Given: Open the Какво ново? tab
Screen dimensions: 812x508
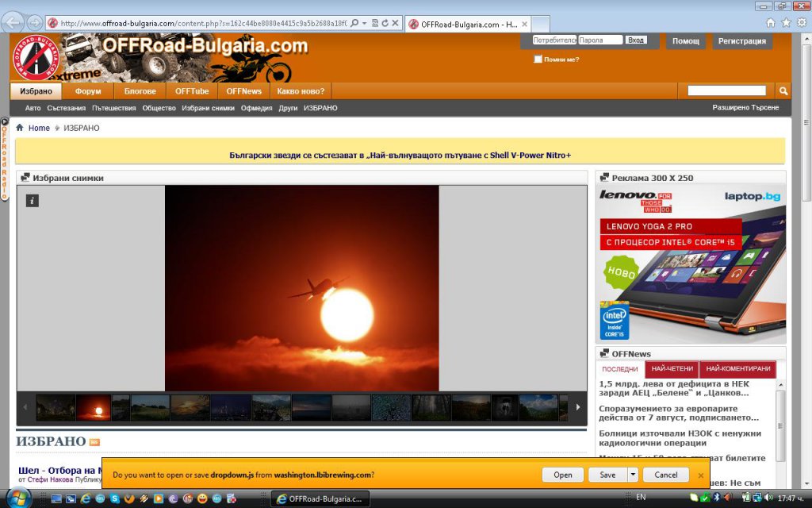Looking at the screenshot, I should (301, 91).
